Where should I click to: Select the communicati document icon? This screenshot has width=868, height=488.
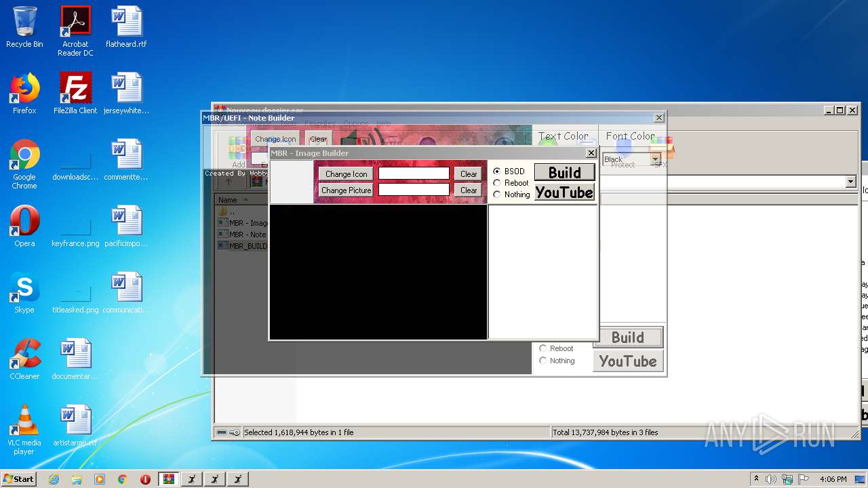click(126, 293)
